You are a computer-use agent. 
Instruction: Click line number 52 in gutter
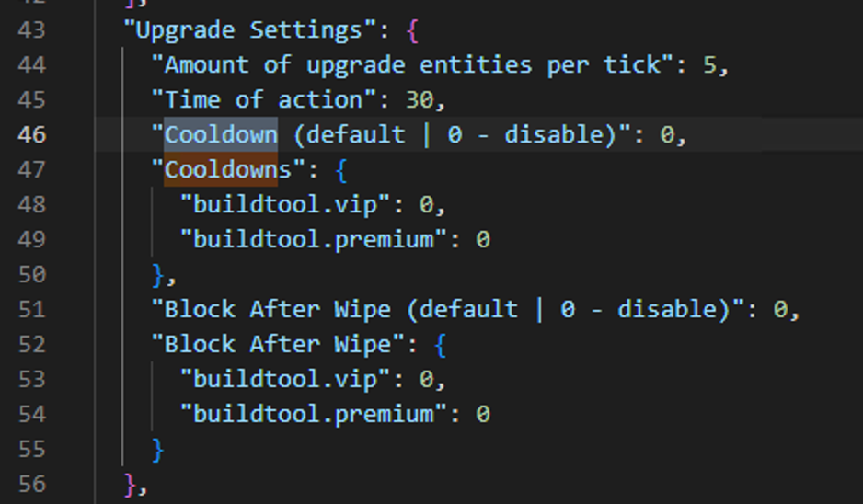(31, 345)
